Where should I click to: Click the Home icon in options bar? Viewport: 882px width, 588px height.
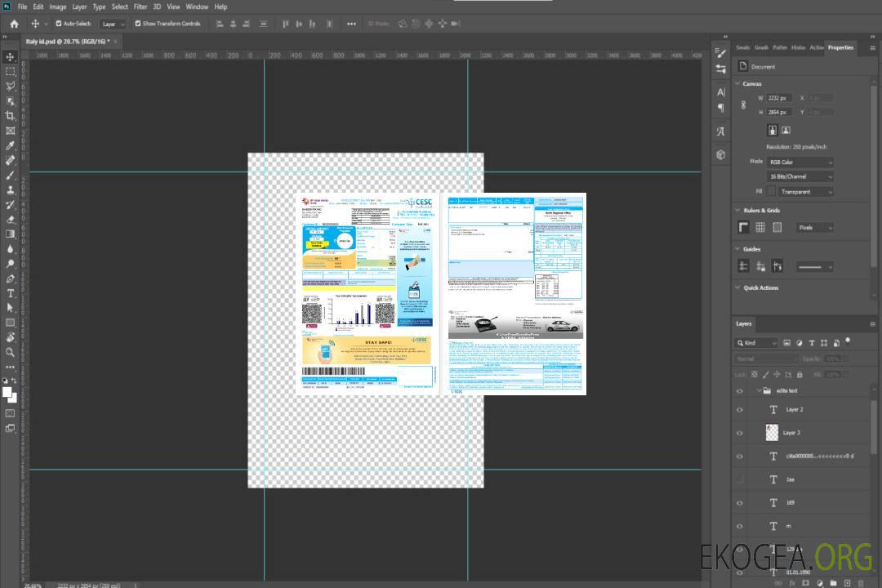[14, 24]
